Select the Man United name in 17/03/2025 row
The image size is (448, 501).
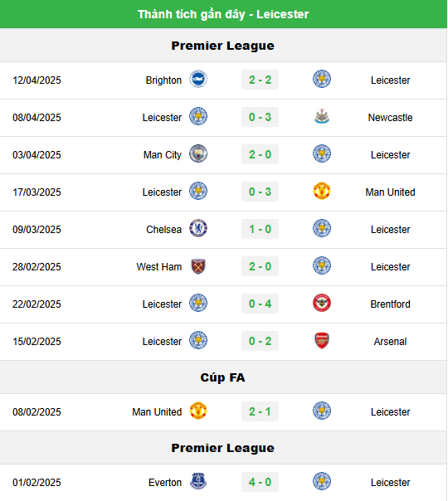pyautogui.click(x=390, y=192)
